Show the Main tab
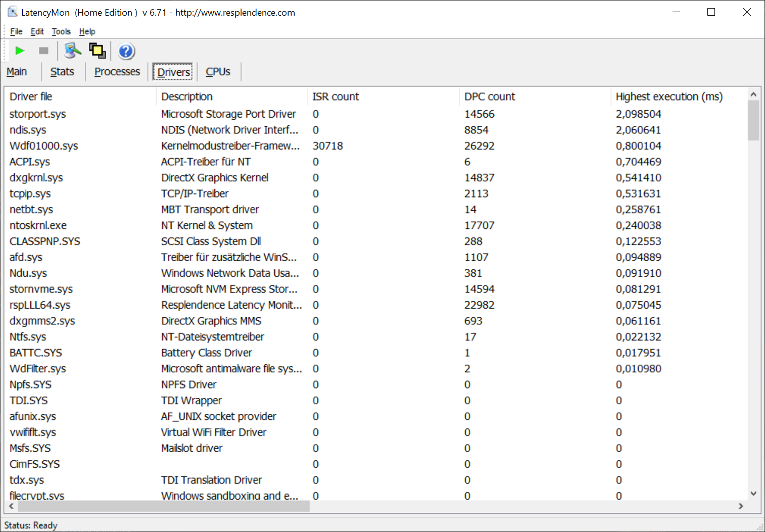 click(x=17, y=72)
